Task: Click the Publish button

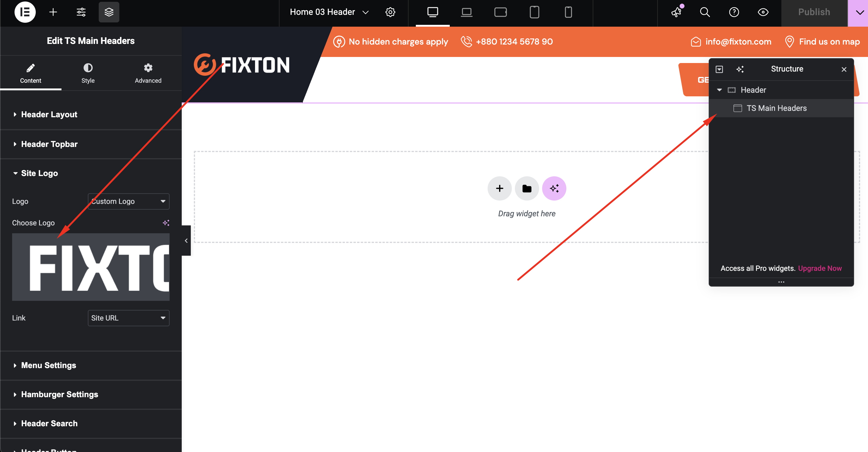Action: pos(814,12)
